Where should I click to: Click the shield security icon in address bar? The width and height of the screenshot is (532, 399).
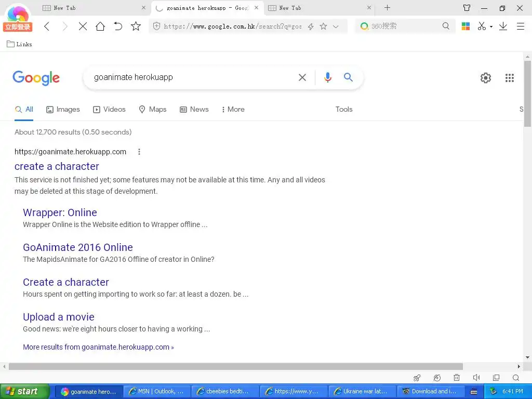[x=156, y=26]
